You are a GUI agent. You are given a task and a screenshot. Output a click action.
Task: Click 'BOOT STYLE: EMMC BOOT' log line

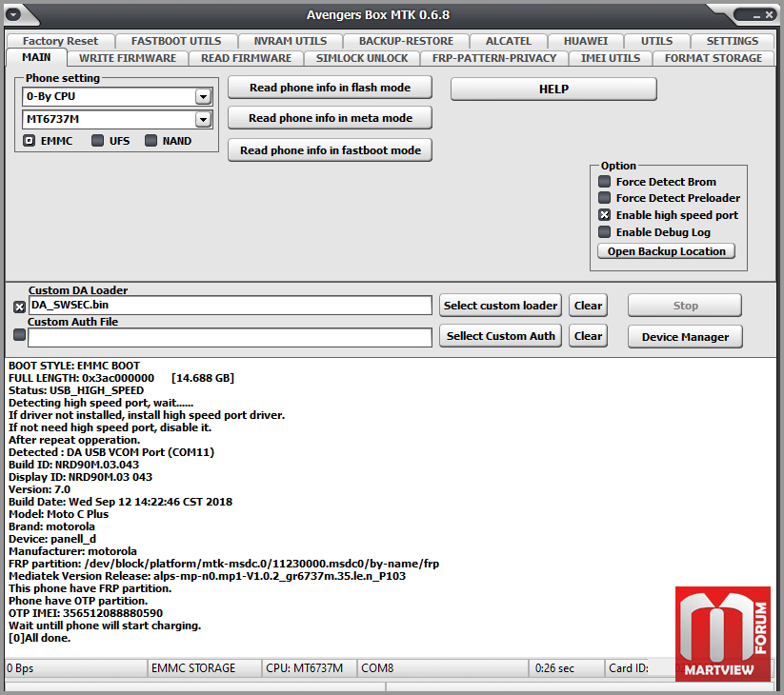[74, 366]
